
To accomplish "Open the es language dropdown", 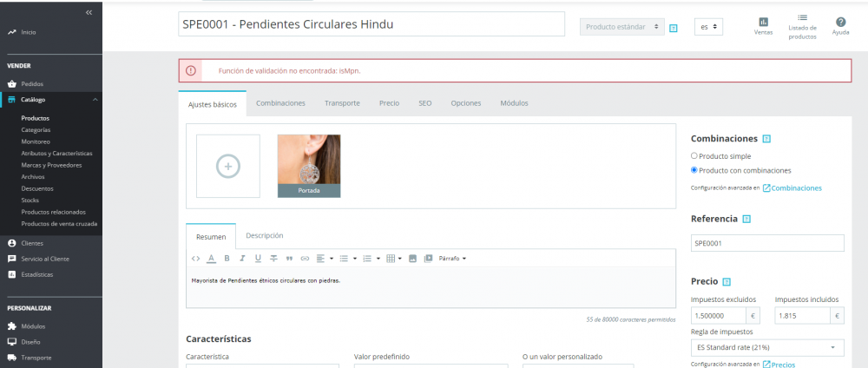I will click(x=708, y=27).
